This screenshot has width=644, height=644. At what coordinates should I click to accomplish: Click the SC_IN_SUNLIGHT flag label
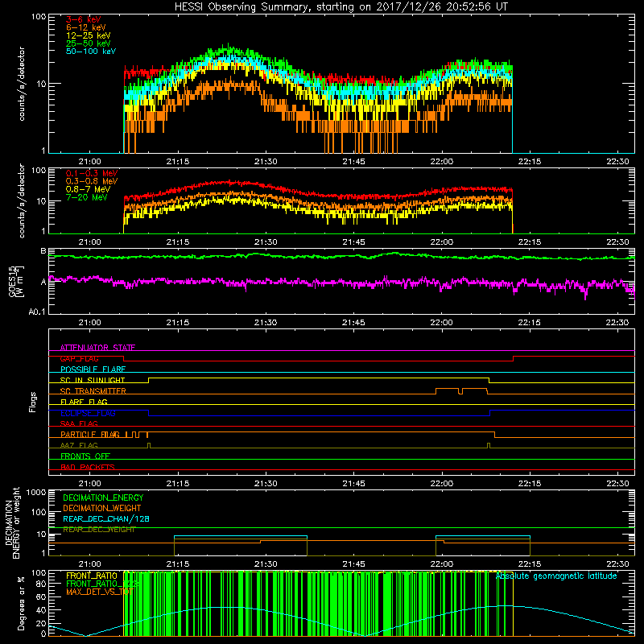click(x=93, y=380)
